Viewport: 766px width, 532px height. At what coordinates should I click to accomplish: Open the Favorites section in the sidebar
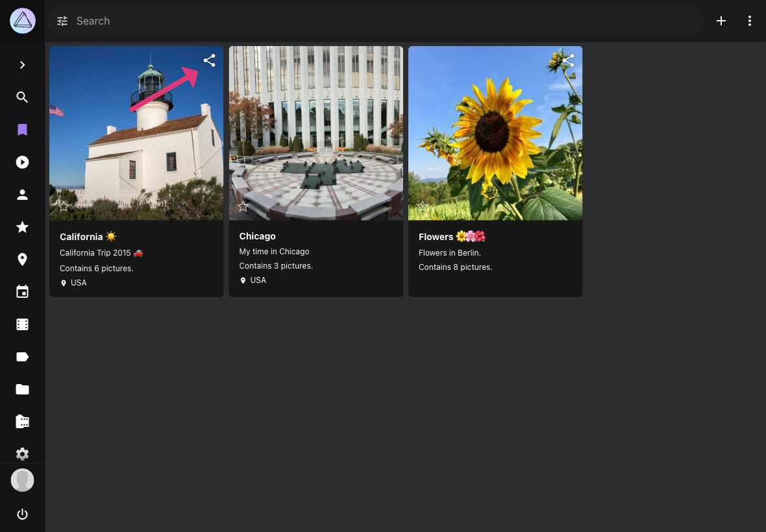[22, 227]
